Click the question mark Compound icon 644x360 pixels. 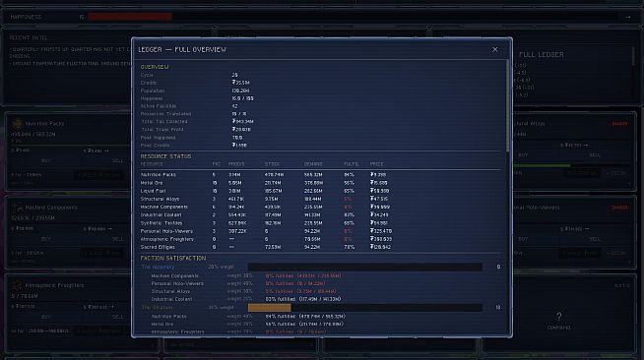(558, 316)
